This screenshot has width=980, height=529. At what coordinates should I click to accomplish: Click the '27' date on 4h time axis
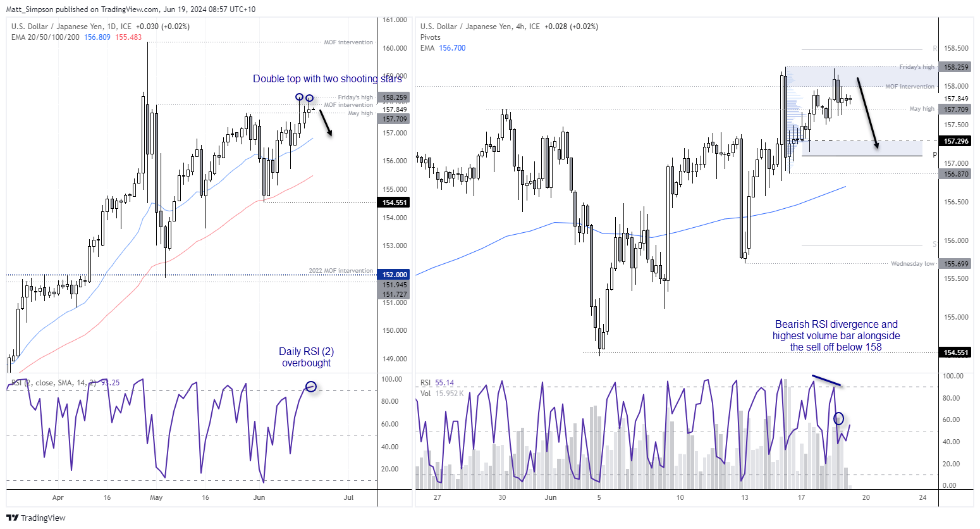pyautogui.click(x=437, y=497)
